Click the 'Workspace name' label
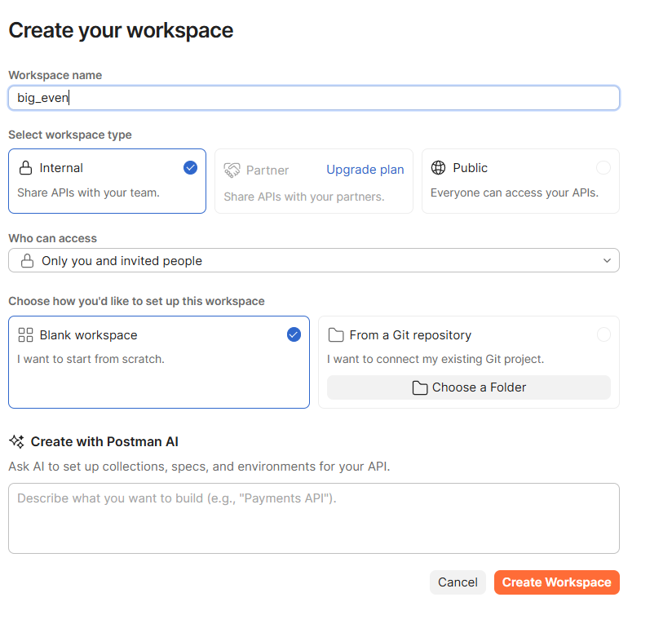Image resolution: width=672 pixels, height=624 pixels. pos(55,75)
